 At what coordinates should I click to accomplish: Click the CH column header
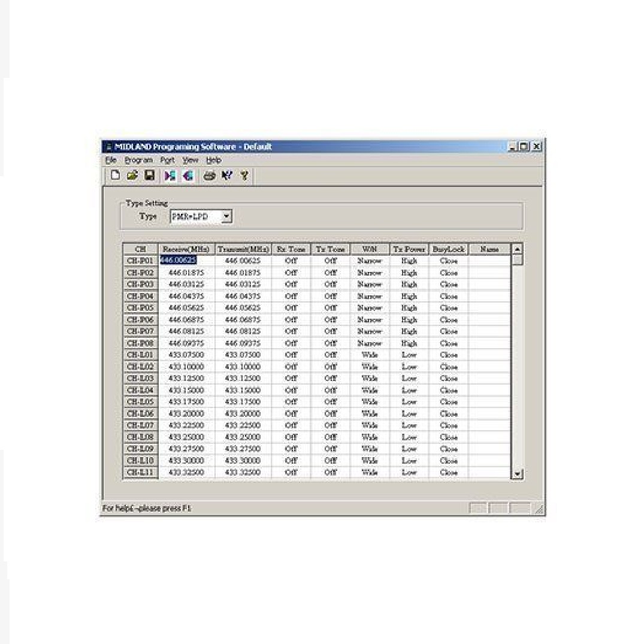tap(140, 249)
